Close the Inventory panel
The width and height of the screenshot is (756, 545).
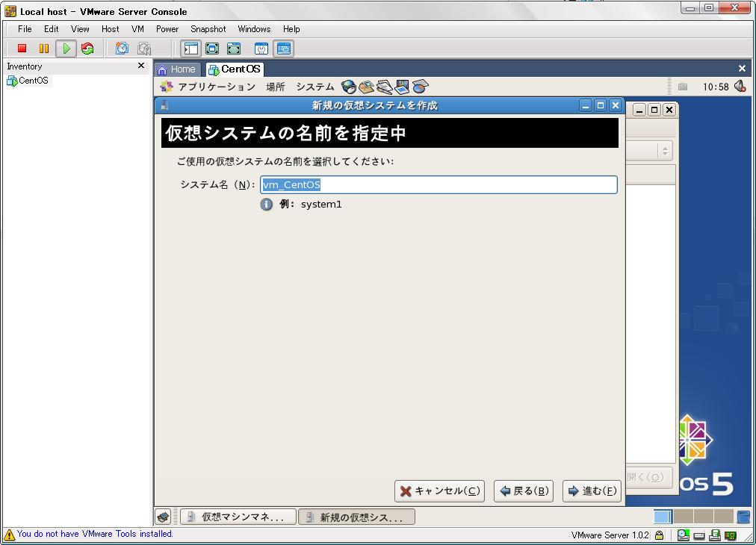coord(141,66)
